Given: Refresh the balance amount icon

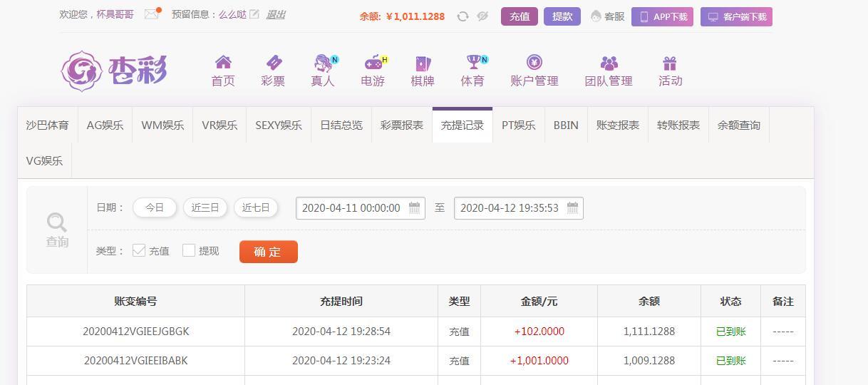Looking at the screenshot, I should click(x=463, y=16).
